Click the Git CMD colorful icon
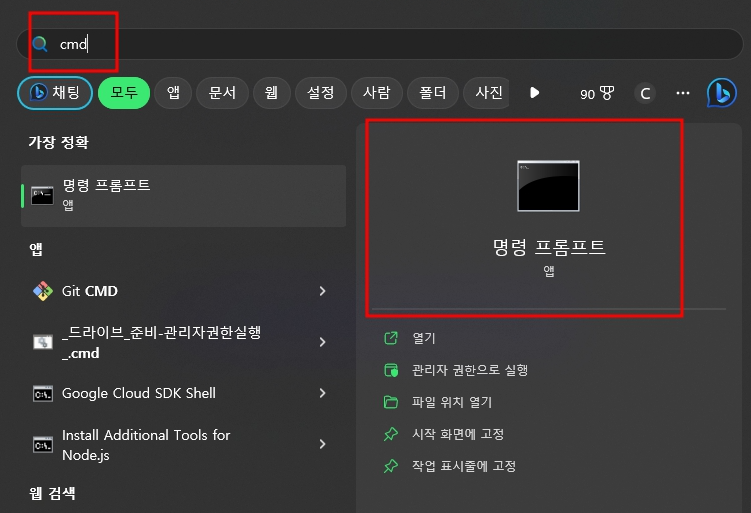The height and width of the screenshot is (513, 751). pyautogui.click(x=43, y=291)
